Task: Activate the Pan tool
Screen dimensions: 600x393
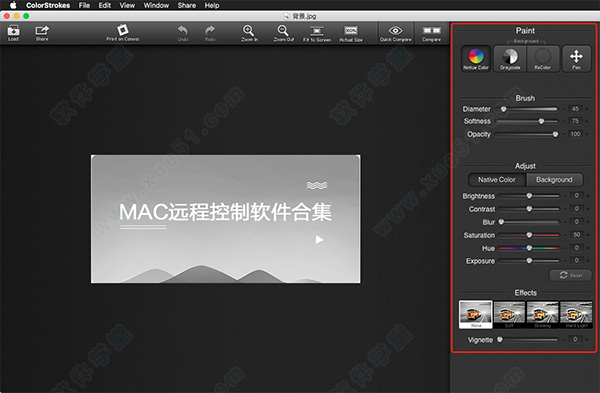Action: point(576,59)
